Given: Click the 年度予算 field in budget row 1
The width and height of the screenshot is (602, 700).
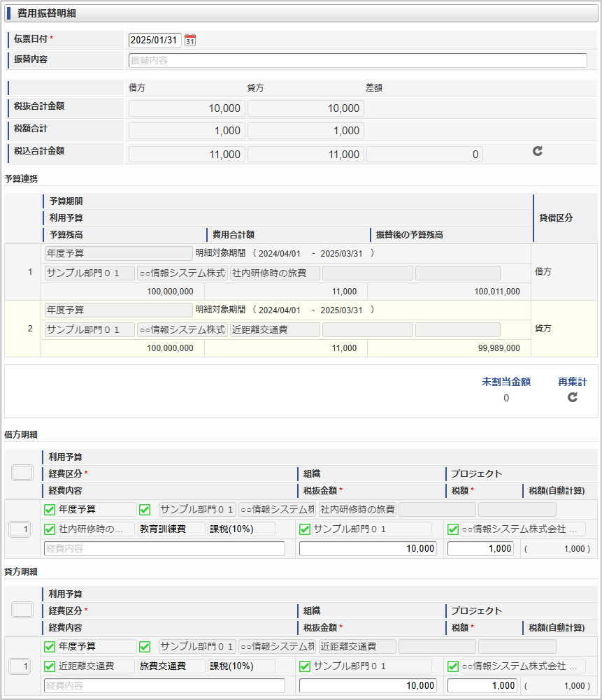Looking at the screenshot, I should tap(118, 253).
